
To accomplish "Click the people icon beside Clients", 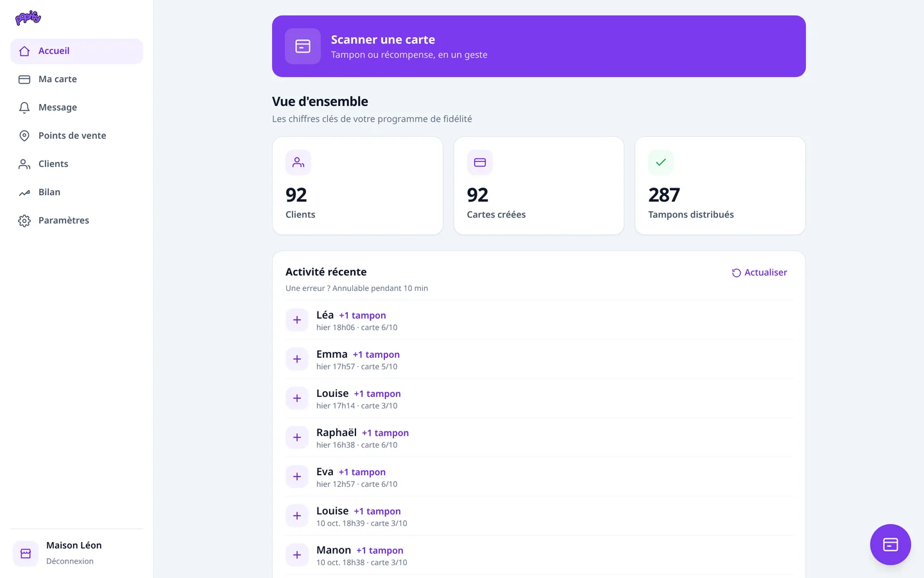I will click(24, 164).
